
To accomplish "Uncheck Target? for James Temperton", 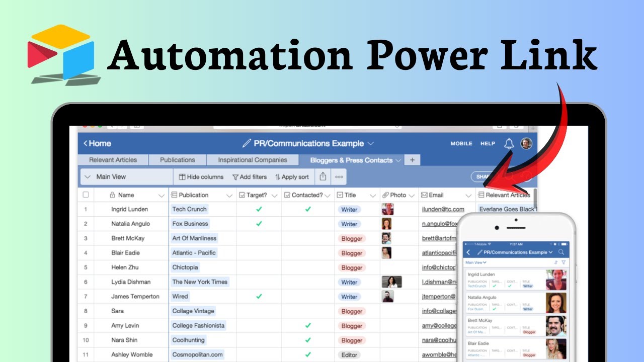I will click(259, 297).
